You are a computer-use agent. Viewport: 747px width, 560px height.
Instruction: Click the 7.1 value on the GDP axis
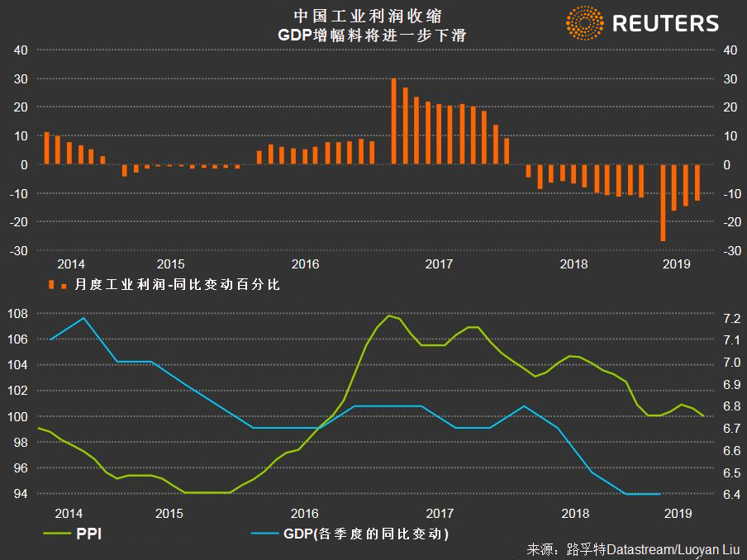point(732,340)
